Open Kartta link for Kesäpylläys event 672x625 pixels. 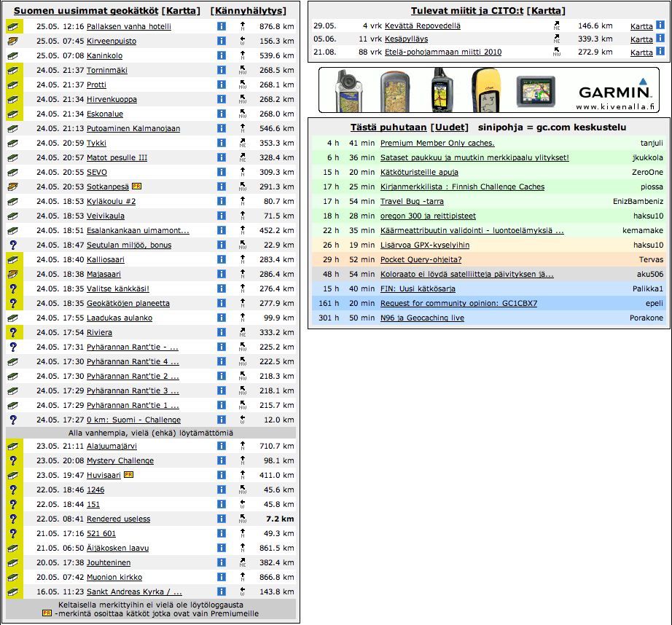(x=641, y=39)
